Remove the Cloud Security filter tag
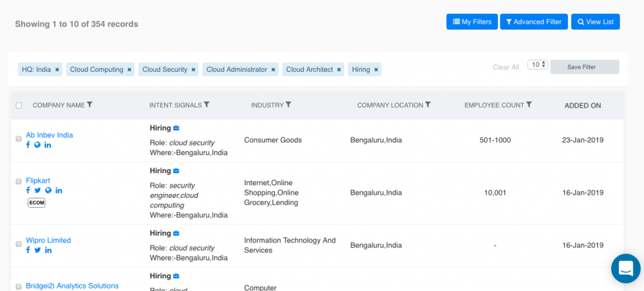This screenshot has width=644, height=291. click(194, 69)
